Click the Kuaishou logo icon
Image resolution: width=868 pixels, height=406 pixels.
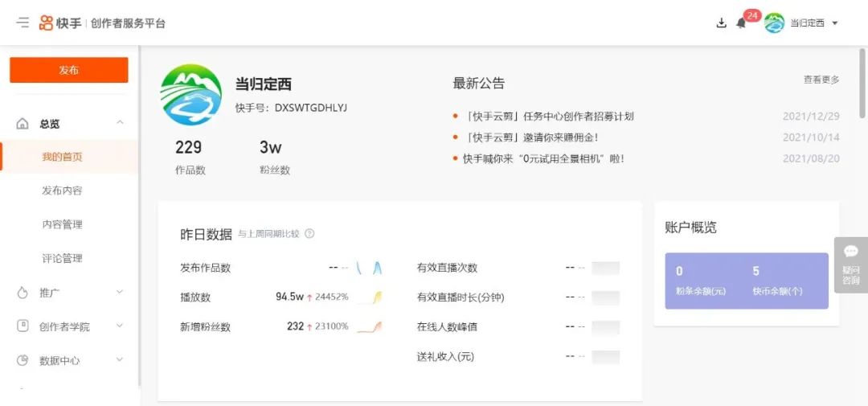coord(47,23)
